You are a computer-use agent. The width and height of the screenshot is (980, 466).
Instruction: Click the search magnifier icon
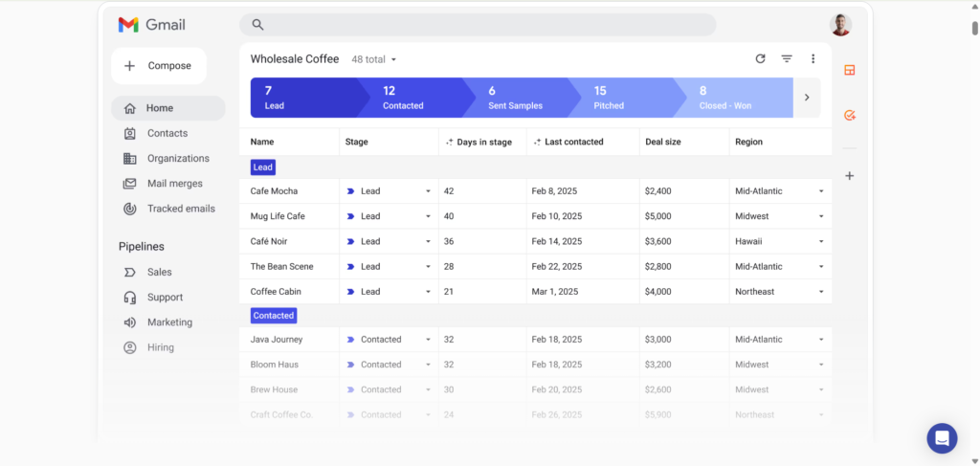(x=257, y=25)
